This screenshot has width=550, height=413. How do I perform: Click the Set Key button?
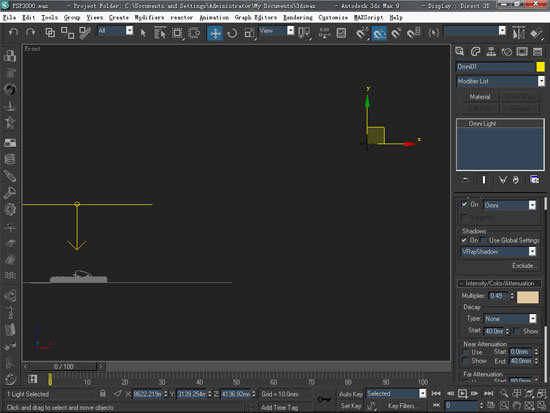pyautogui.click(x=350, y=406)
